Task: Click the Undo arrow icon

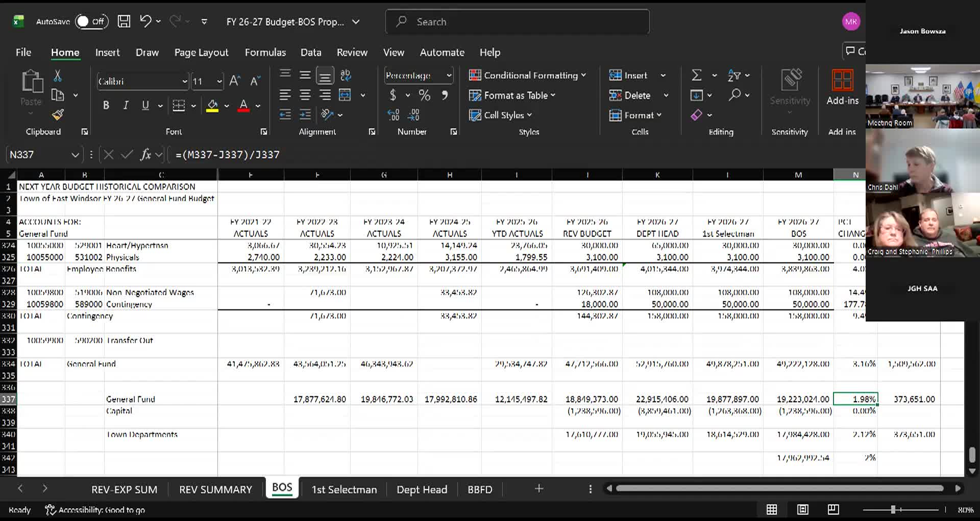Action: [145, 21]
